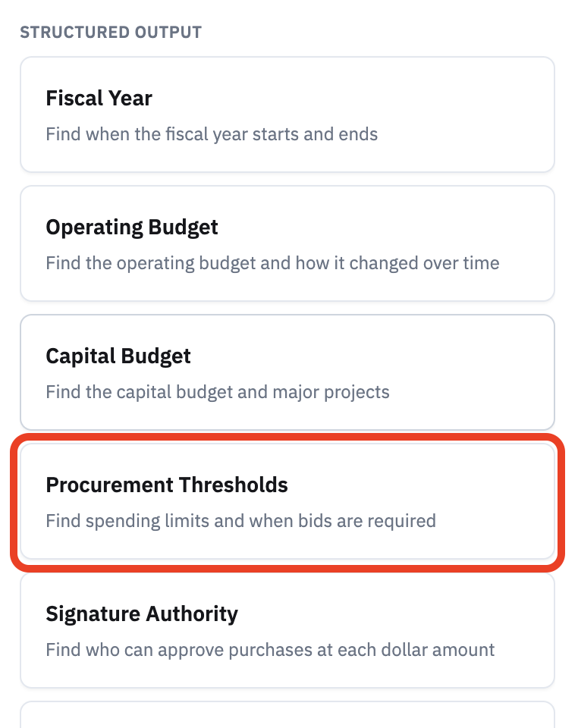Click the who can approve purchases description
This screenshot has width=578, height=728.
pos(270,650)
